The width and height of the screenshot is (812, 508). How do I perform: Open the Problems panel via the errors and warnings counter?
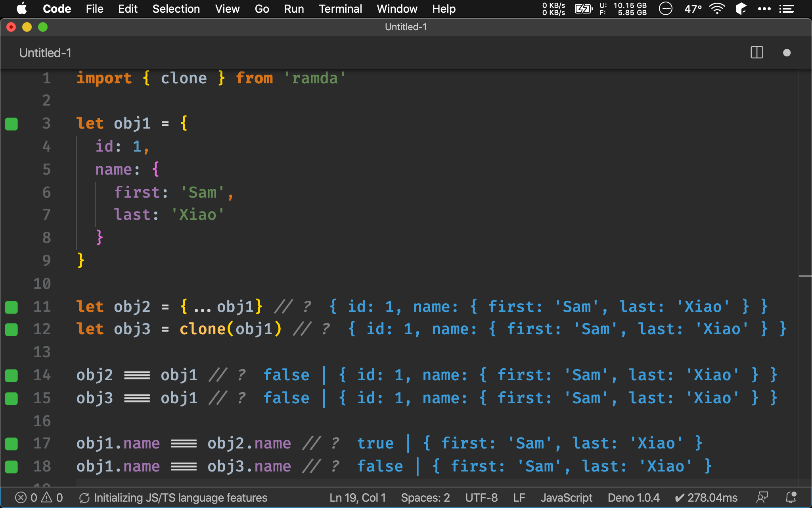tap(39, 498)
